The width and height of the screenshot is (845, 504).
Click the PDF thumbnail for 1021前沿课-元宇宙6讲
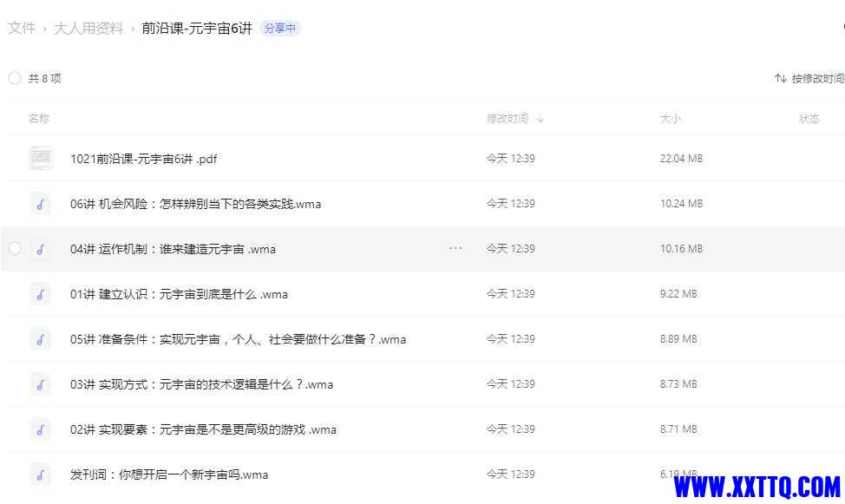tap(41, 159)
